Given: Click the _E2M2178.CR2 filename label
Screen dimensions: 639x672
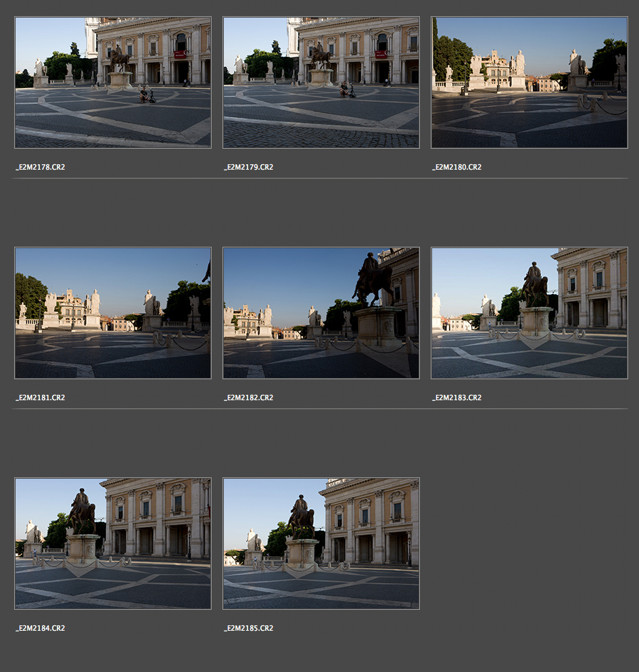Looking at the screenshot, I should click(41, 167).
